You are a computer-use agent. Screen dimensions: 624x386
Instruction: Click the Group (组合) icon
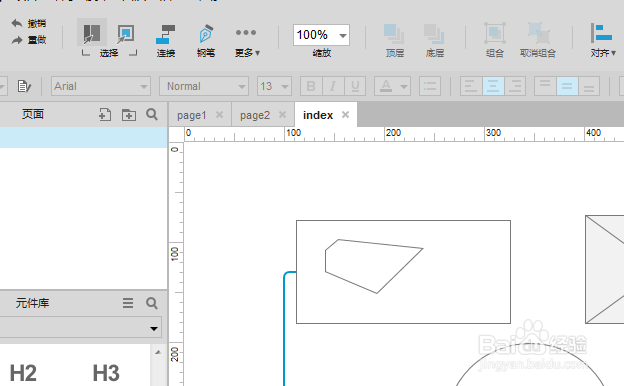click(495, 33)
